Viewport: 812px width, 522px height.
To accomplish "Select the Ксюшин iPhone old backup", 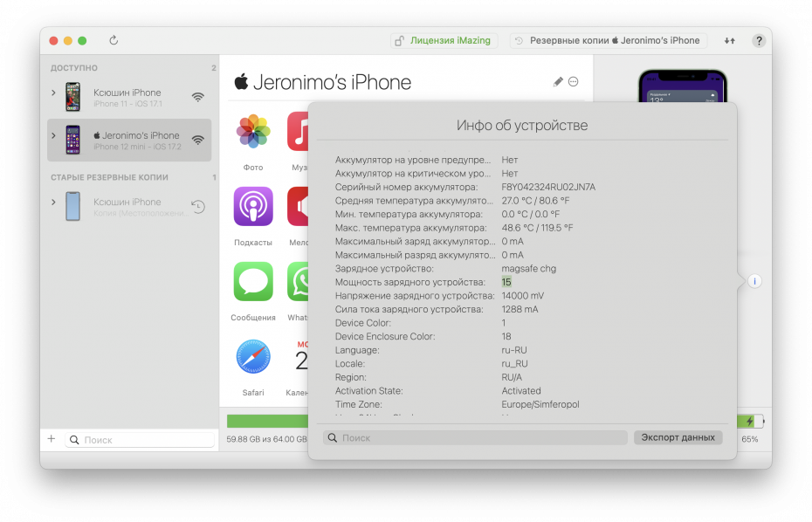I will (129, 206).
